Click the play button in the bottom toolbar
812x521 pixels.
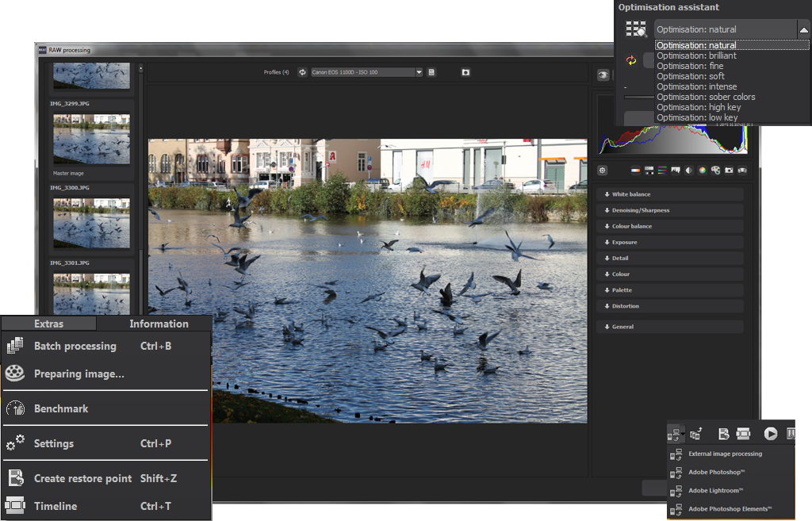click(770, 434)
